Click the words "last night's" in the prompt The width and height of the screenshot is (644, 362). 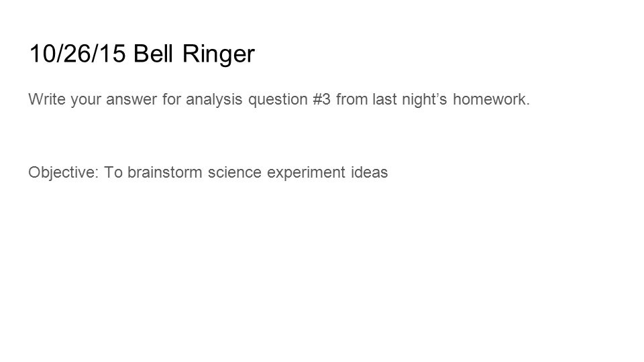pyautogui.click(x=409, y=100)
